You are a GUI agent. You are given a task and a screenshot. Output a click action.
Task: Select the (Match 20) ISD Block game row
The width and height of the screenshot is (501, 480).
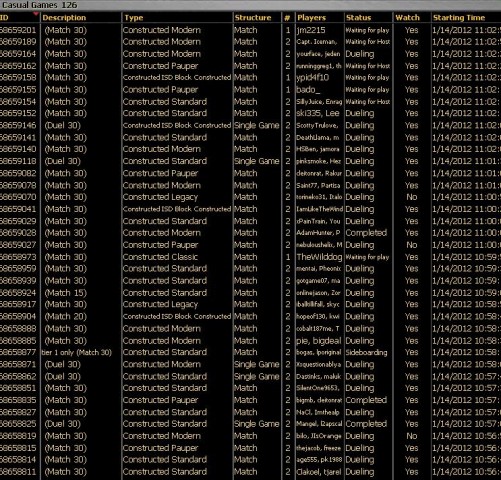click(x=250, y=316)
